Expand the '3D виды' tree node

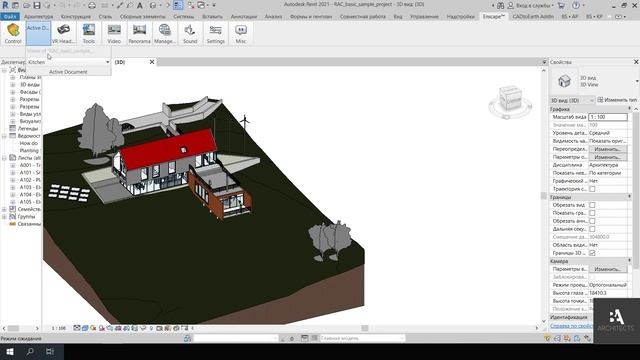coord(13,84)
